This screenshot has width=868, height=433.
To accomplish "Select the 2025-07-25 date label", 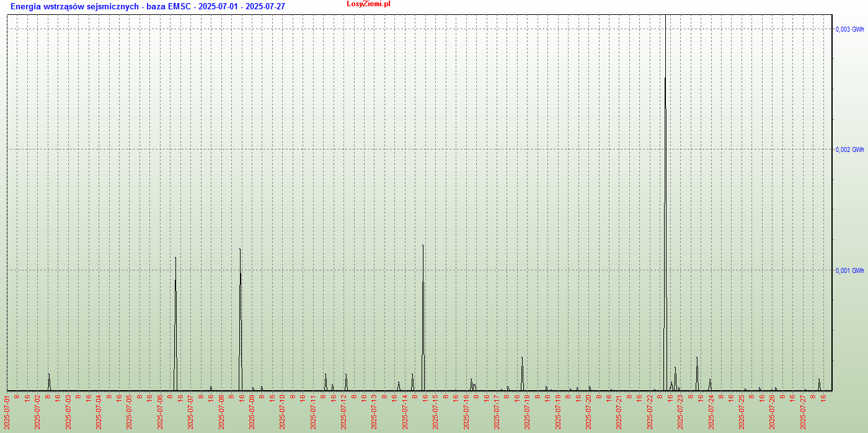I will pyautogui.click(x=742, y=411).
